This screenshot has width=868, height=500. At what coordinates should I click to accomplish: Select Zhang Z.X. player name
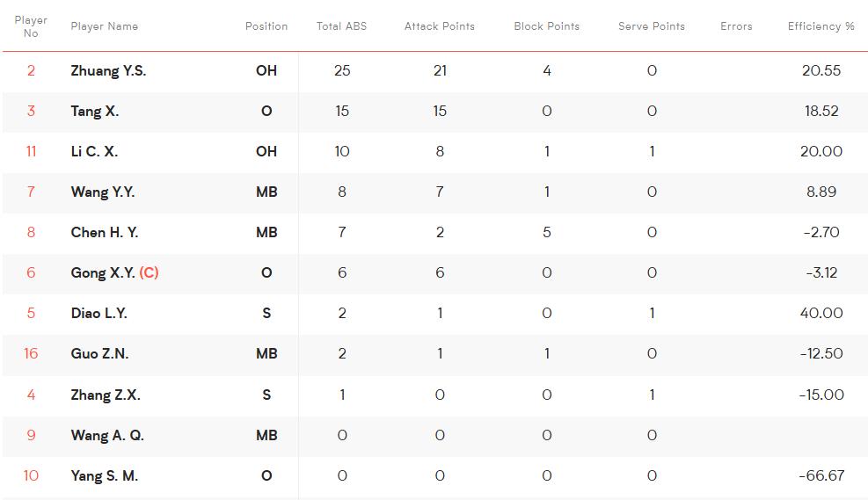pyautogui.click(x=106, y=395)
